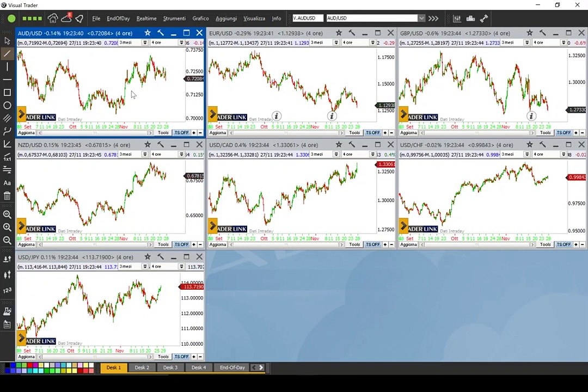This screenshot has height=392, width=588.
Task: Click the zoom out magnifier icon
Action: (x=7, y=240)
